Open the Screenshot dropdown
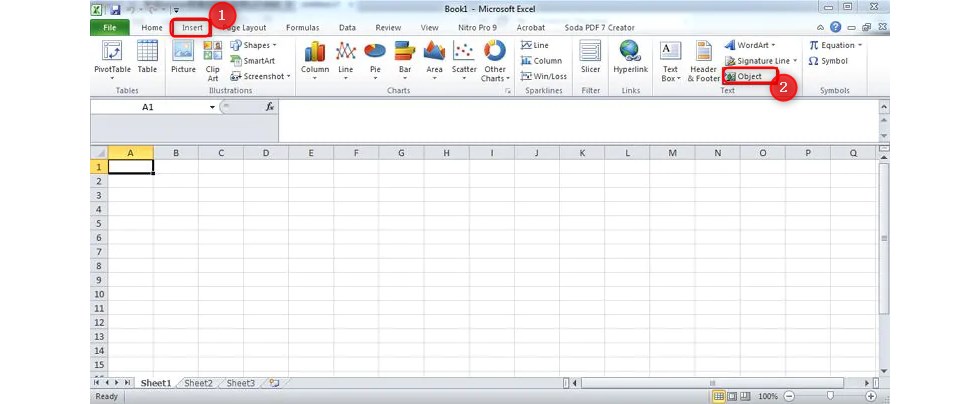 click(261, 76)
